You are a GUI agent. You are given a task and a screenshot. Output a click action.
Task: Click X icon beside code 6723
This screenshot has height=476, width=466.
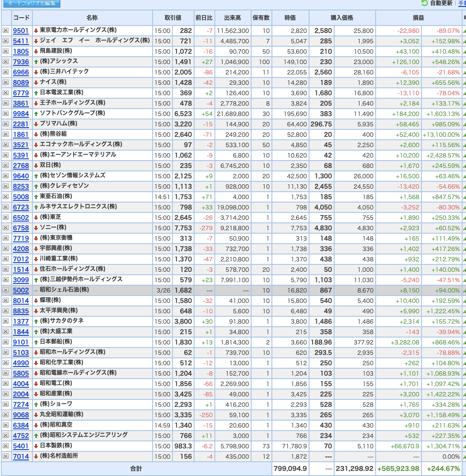point(6,207)
